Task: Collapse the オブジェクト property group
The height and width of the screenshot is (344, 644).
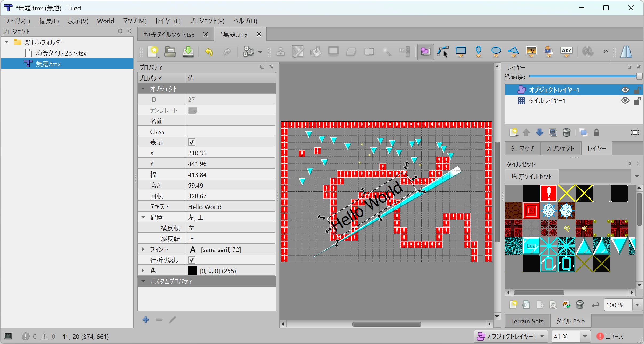Action: click(143, 89)
